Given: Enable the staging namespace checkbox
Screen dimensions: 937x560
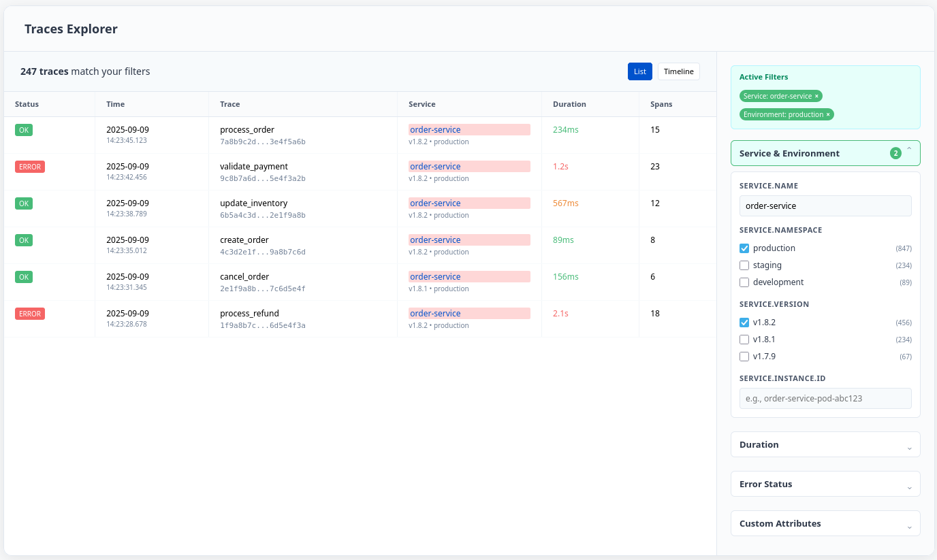Looking at the screenshot, I should (x=744, y=265).
